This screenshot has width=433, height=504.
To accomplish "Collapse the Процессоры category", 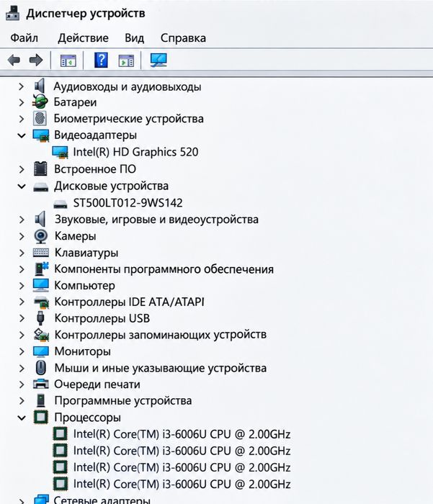I will [x=22, y=418].
